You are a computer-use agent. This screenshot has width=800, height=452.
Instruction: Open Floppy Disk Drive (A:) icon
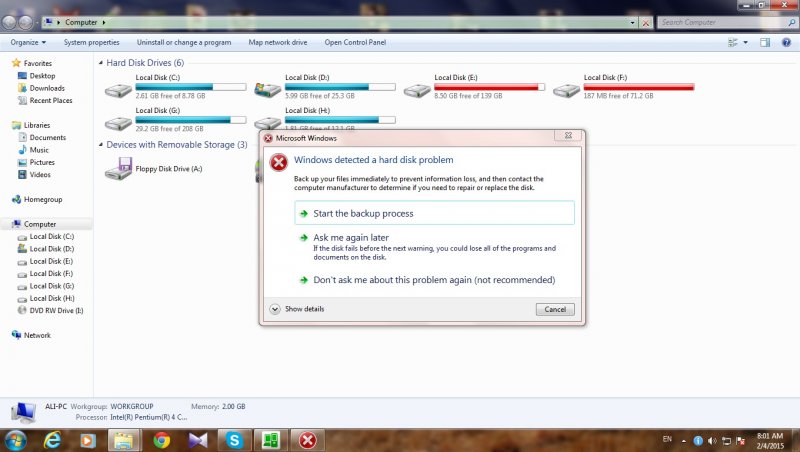(118, 169)
